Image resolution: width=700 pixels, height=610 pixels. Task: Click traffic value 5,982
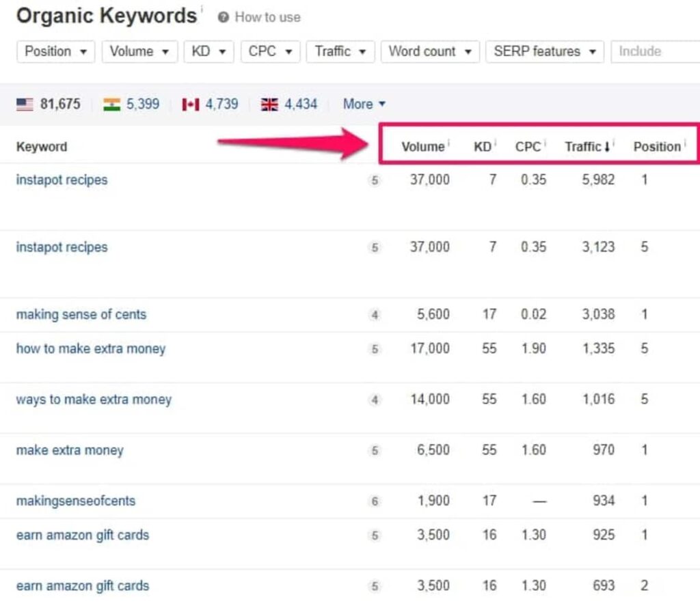click(x=598, y=180)
